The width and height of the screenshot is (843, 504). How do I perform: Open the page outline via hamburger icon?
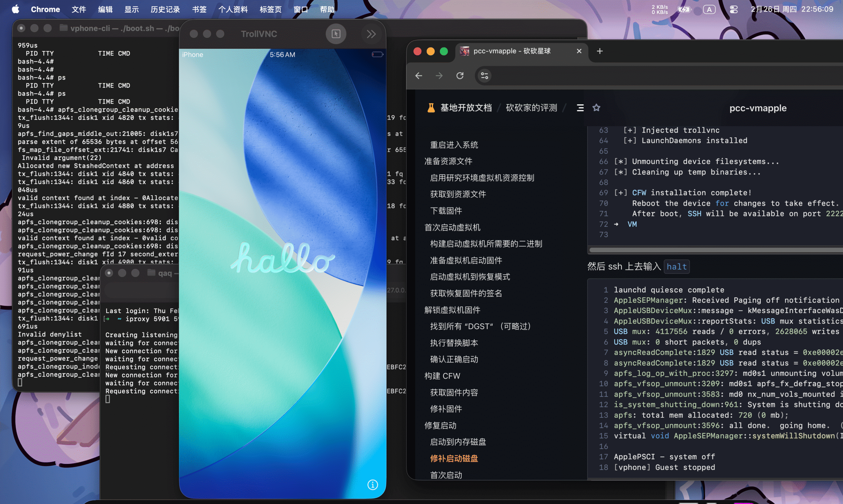click(580, 108)
